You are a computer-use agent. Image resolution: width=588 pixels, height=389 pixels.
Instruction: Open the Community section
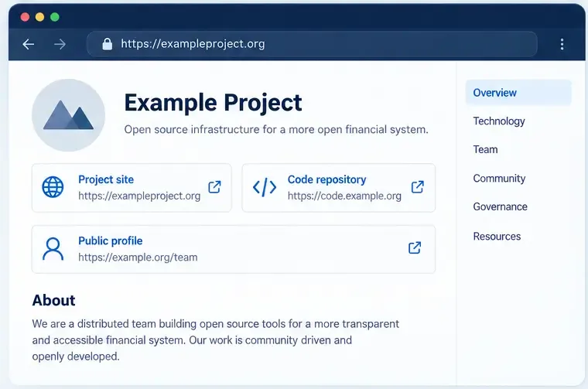tap(499, 179)
